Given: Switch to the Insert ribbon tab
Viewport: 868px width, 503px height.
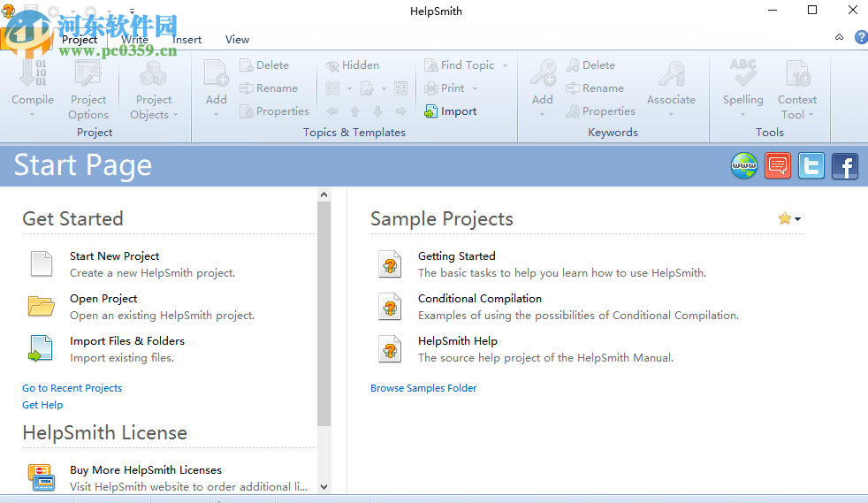Looking at the screenshot, I should 187,39.
